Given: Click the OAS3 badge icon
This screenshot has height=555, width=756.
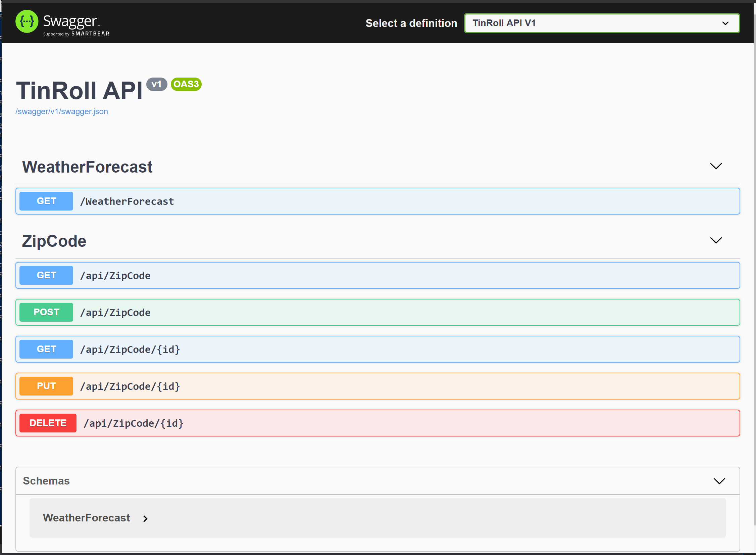Looking at the screenshot, I should 187,84.
